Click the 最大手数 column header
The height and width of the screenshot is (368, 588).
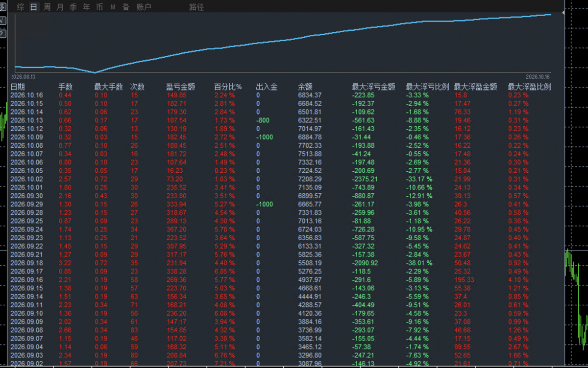click(x=108, y=87)
